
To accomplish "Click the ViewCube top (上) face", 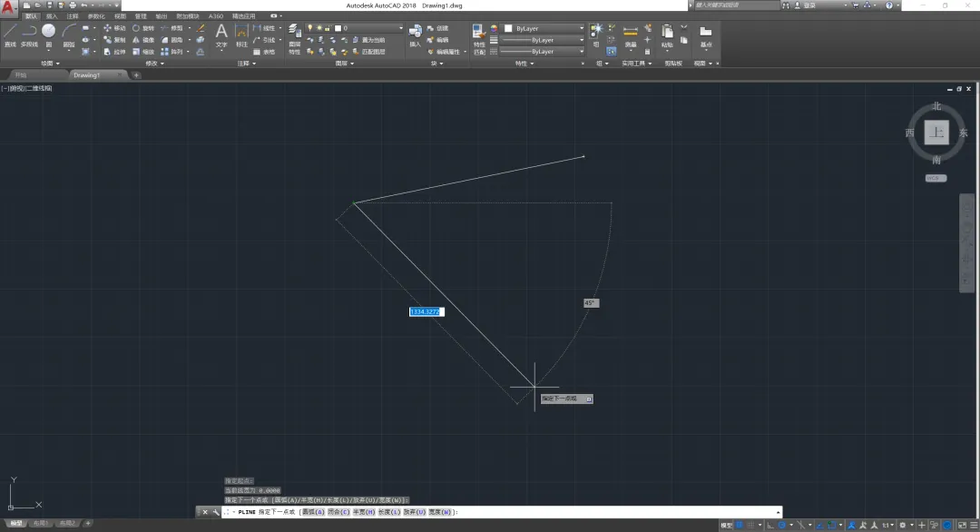I will click(936, 133).
